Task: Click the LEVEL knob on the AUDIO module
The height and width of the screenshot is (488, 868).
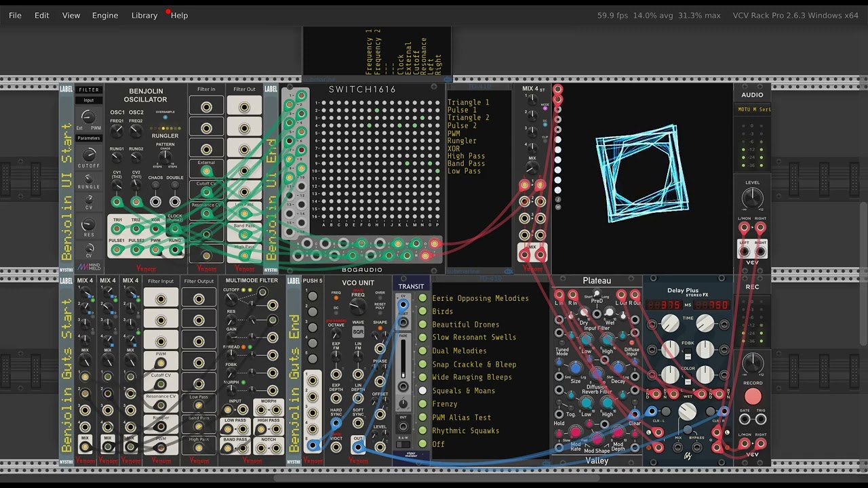Action: pos(752,199)
